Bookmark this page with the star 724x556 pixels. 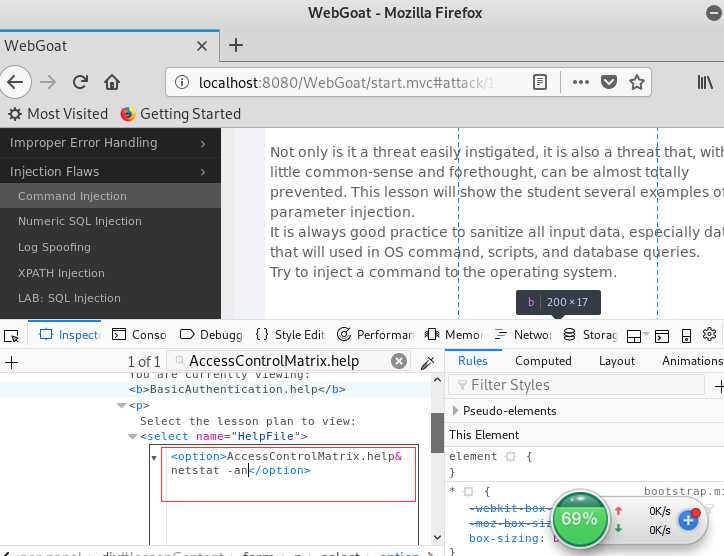637,82
